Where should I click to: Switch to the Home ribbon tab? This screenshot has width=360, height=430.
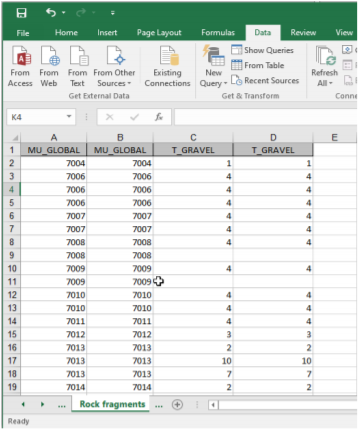click(x=66, y=33)
